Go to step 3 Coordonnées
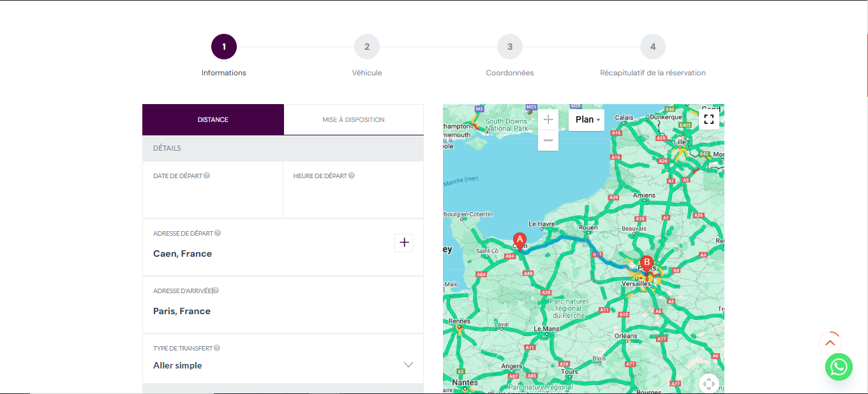This screenshot has width=868, height=394. pyautogui.click(x=510, y=47)
